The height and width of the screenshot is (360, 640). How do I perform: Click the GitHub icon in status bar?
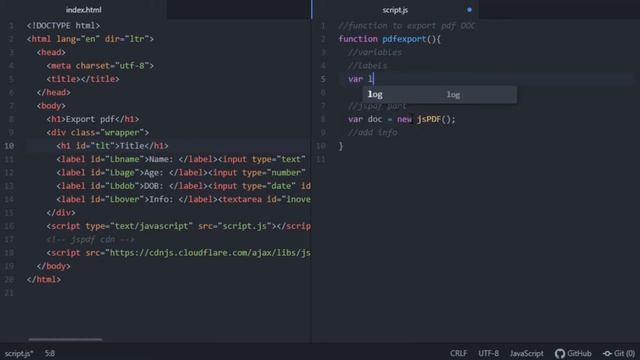tap(560, 353)
